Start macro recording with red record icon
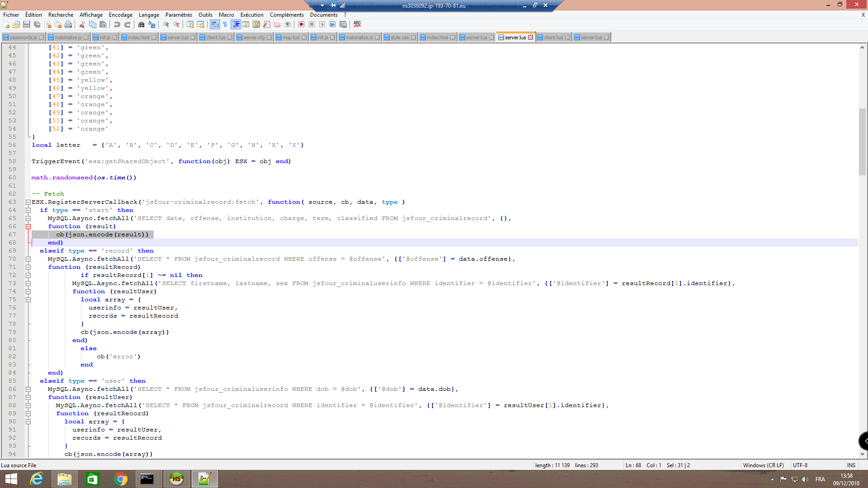 coord(301,24)
